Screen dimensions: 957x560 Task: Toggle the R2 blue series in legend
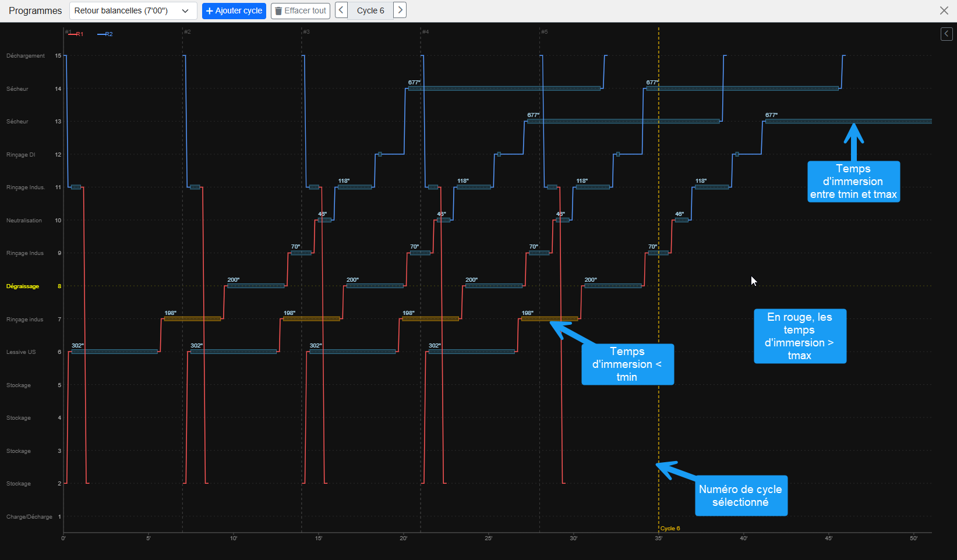pyautogui.click(x=105, y=34)
